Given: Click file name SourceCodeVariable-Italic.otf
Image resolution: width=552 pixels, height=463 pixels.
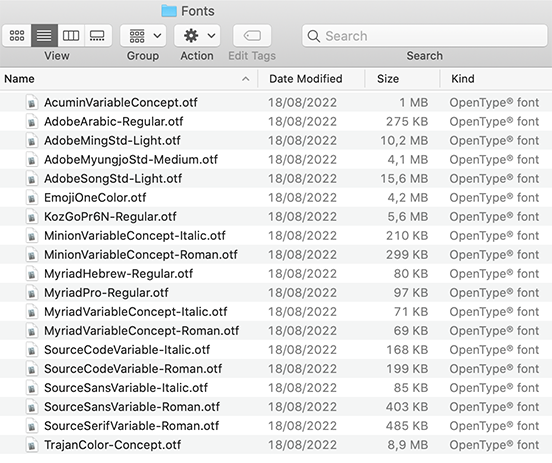Looking at the screenshot, I should 127,350.
